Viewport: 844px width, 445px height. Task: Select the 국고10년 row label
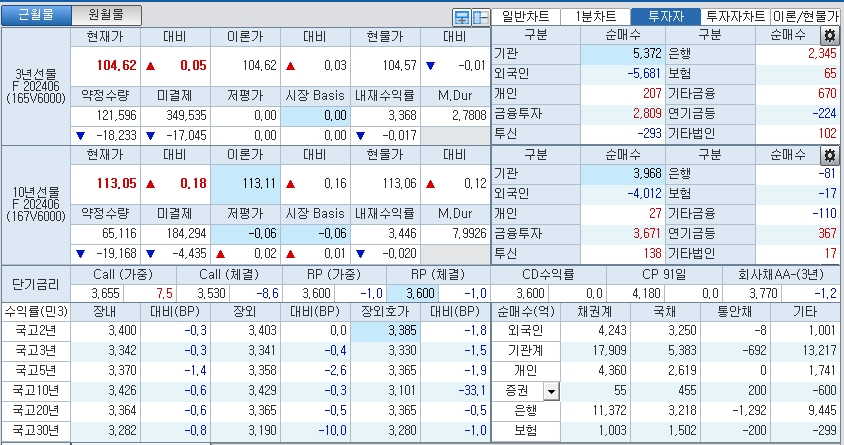36,390
